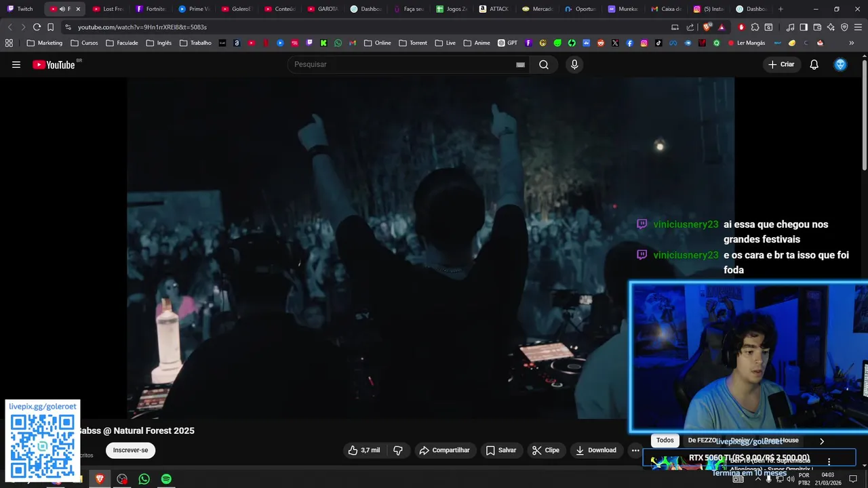
Task: Open the GPT bookmark
Action: [x=507, y=43]
